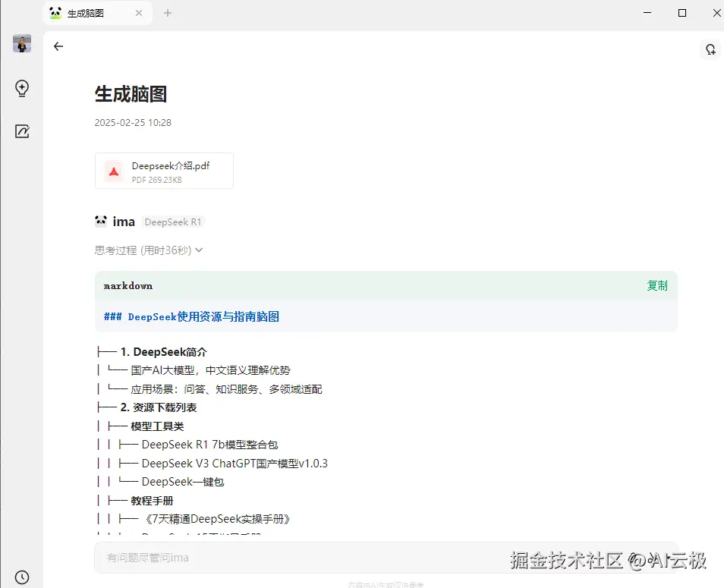Select the line 1. DeepSeek简介
The width and height of the screenshot is (724, 588).
click(163, 352)
